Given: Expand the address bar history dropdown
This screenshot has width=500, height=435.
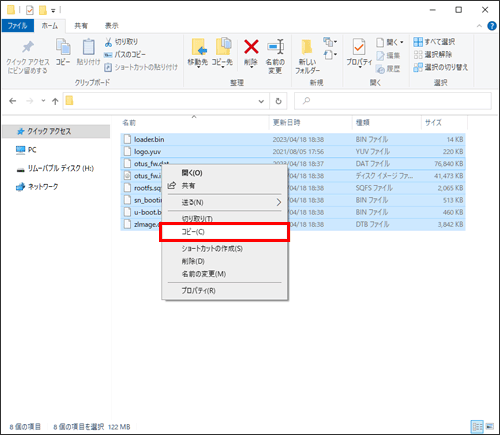Looking at the screenshot, I should (261, 101).
